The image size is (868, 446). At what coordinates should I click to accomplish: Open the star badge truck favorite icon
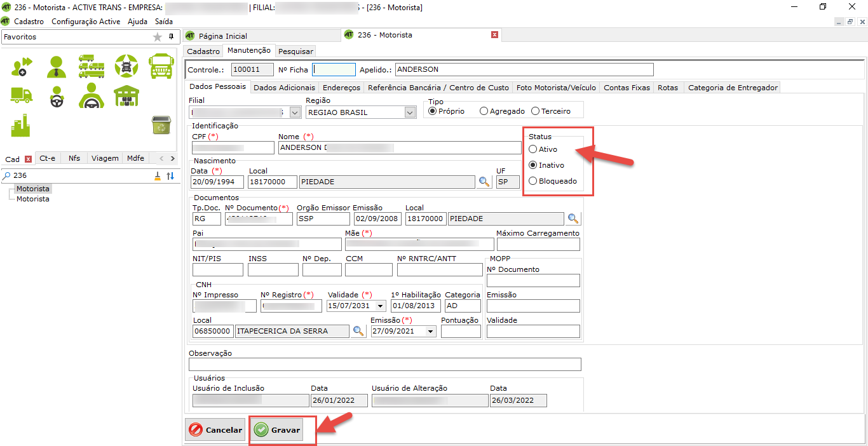point(126,65)
